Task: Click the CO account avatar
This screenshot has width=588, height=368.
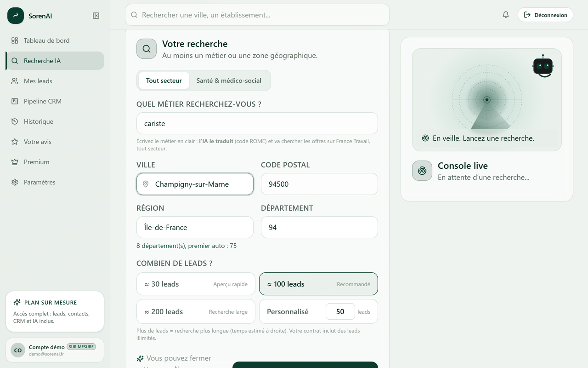Action: (18, 350)
